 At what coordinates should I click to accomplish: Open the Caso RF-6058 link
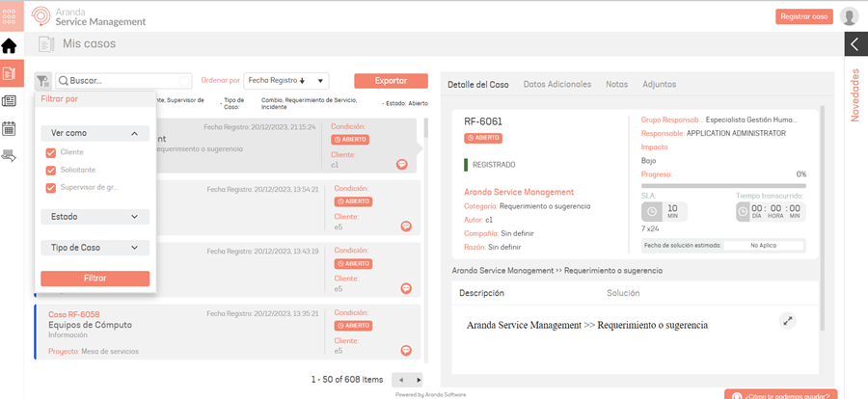click(73, 314)
